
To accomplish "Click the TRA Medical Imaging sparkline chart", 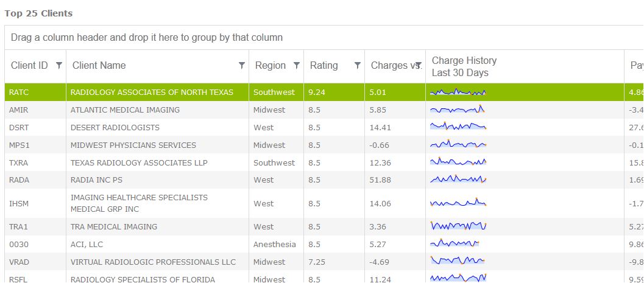I will (458, 226).
